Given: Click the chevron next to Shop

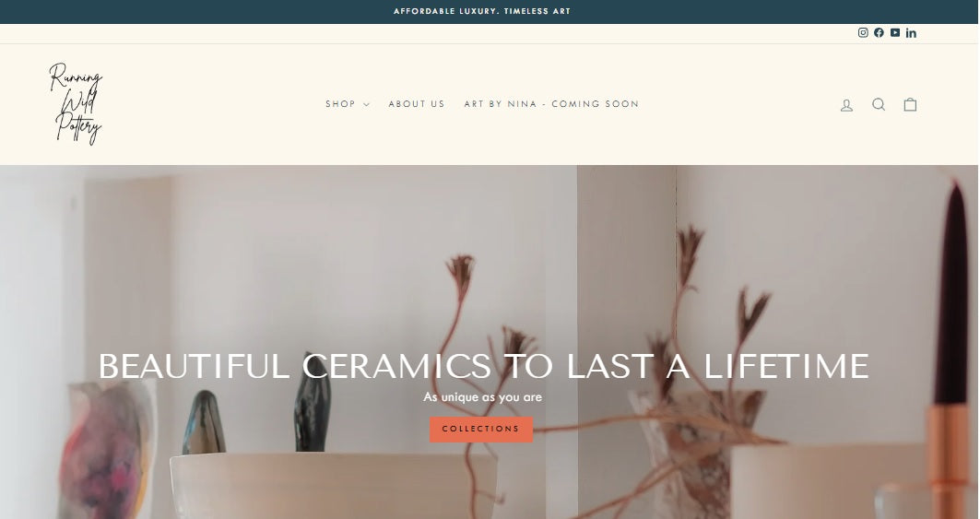Looking at the screenshot, I should [366, 104].
